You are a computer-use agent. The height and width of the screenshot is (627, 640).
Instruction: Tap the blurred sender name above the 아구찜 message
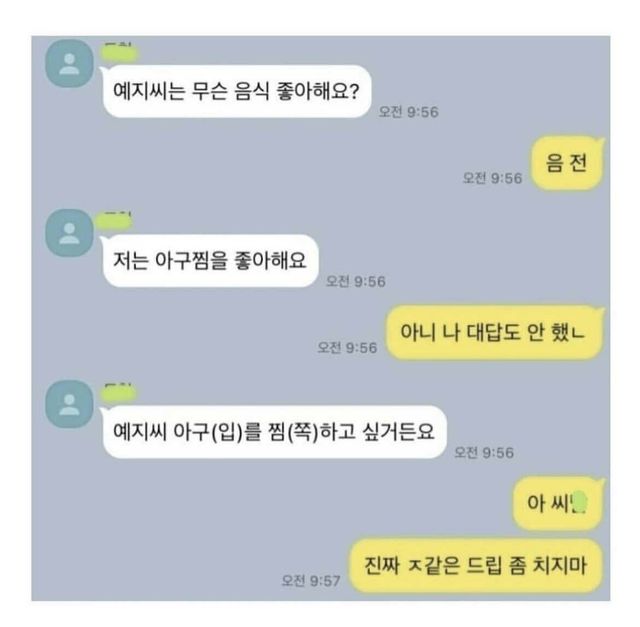(x=115, y=221)
